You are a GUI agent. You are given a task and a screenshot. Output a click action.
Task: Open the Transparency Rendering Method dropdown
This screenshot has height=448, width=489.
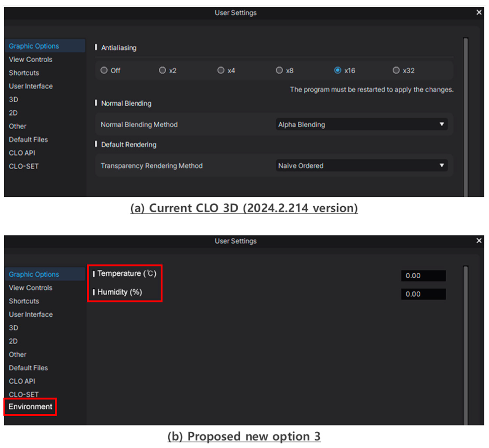pyautogui.click(x=362, y=166)
